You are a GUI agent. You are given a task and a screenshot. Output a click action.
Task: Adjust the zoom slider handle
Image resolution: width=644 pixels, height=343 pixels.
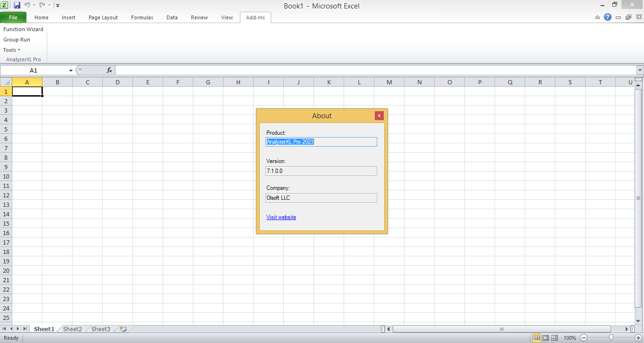(x=611, y=338)
